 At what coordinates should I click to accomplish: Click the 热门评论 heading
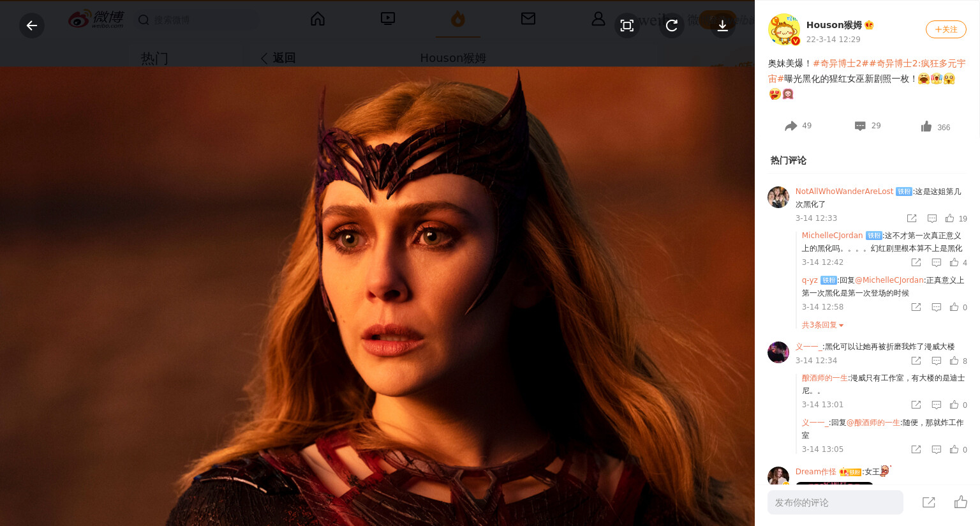tap(788, 160)
